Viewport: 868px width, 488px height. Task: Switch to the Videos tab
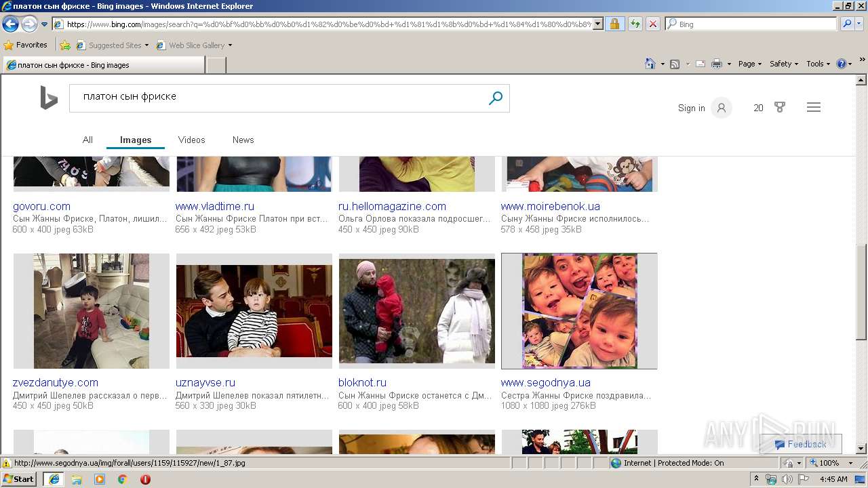[191, 140]
